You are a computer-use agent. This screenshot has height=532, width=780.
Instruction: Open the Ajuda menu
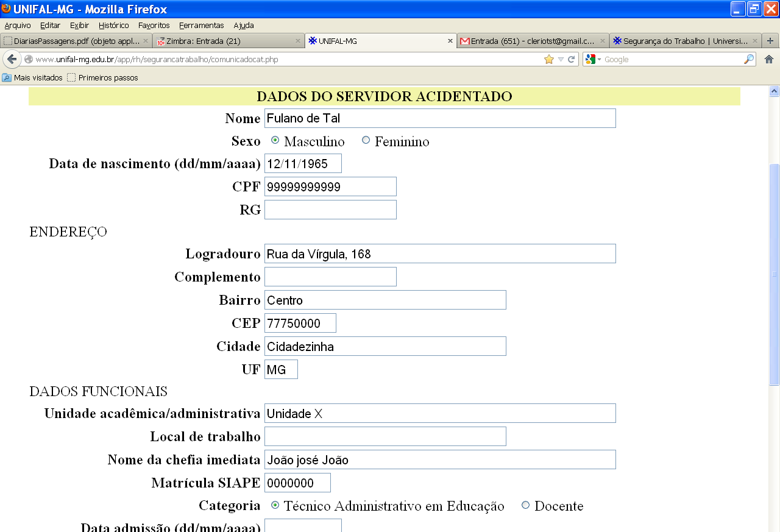point(244,26)
